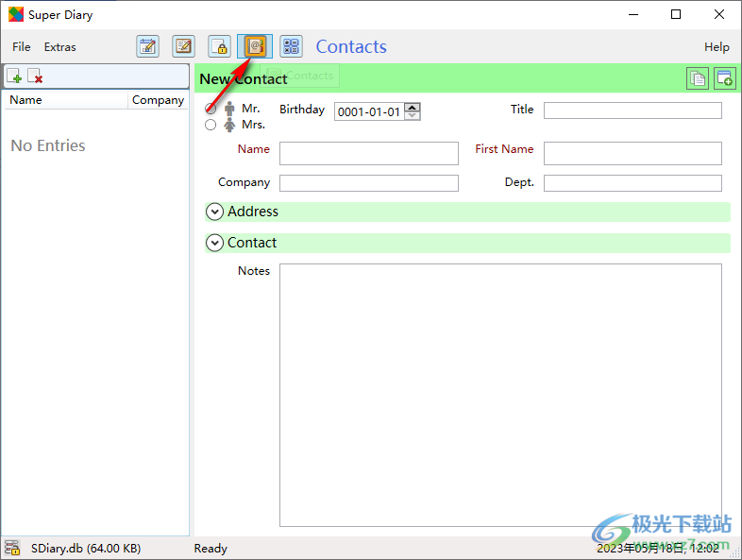
Task: Focus the Name input field
Action: coord(368,153)
